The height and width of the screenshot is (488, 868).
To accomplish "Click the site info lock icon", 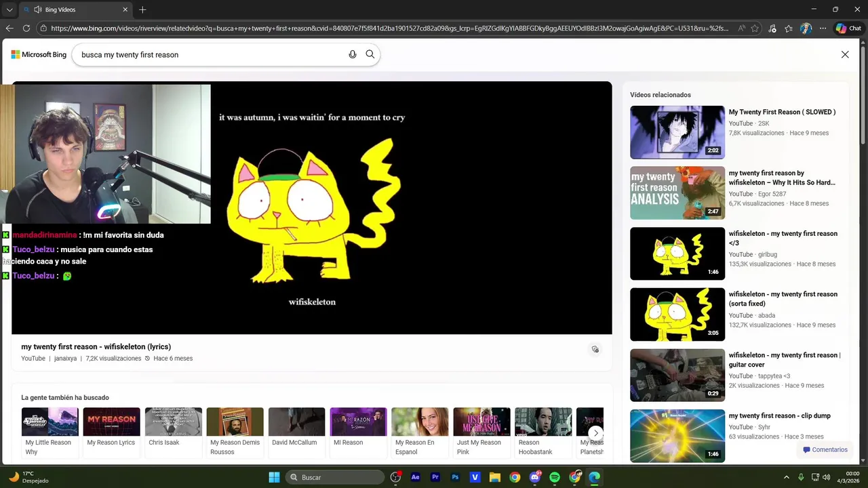I will (x=43, y=28).
